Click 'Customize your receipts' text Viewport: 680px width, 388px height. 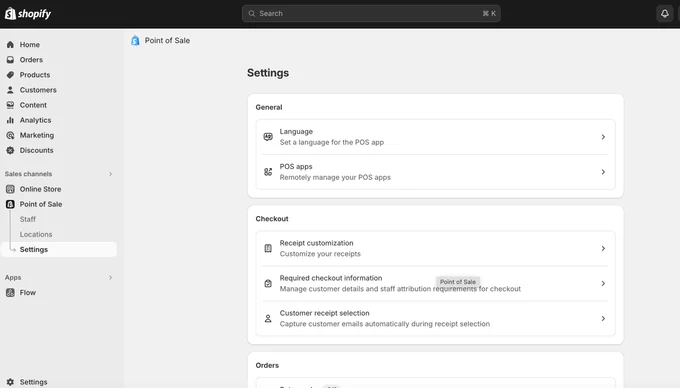coord(320,254)
